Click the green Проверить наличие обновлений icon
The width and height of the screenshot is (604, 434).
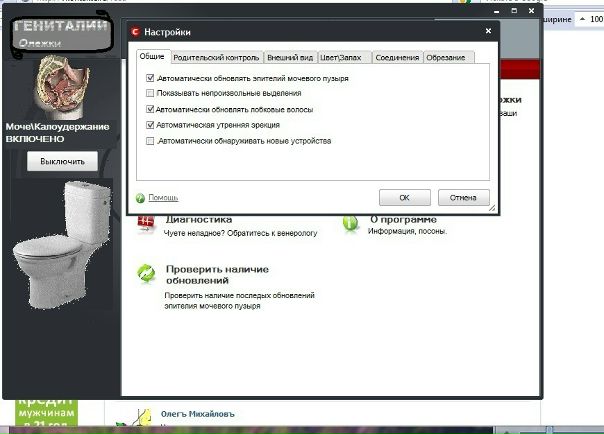tap(147, 273)
